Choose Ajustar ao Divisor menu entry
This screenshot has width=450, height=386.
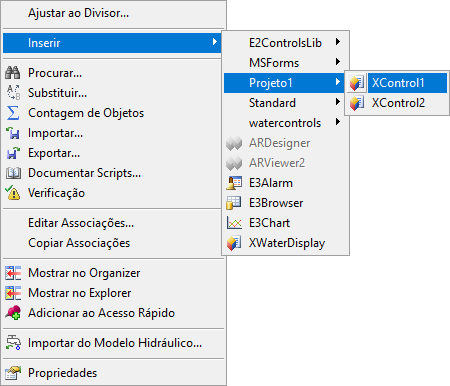113,13
